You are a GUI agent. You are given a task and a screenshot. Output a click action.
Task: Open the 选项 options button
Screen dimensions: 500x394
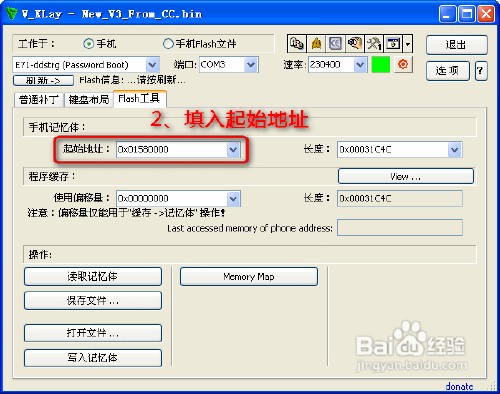[448, 71]
